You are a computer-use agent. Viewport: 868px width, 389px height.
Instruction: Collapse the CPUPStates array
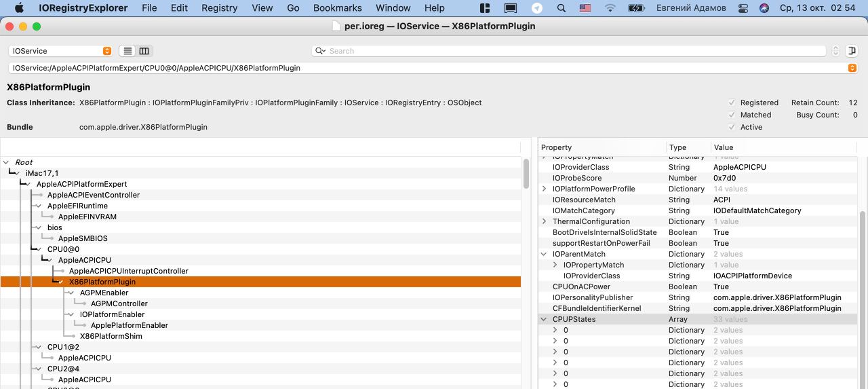coord(545,319)
